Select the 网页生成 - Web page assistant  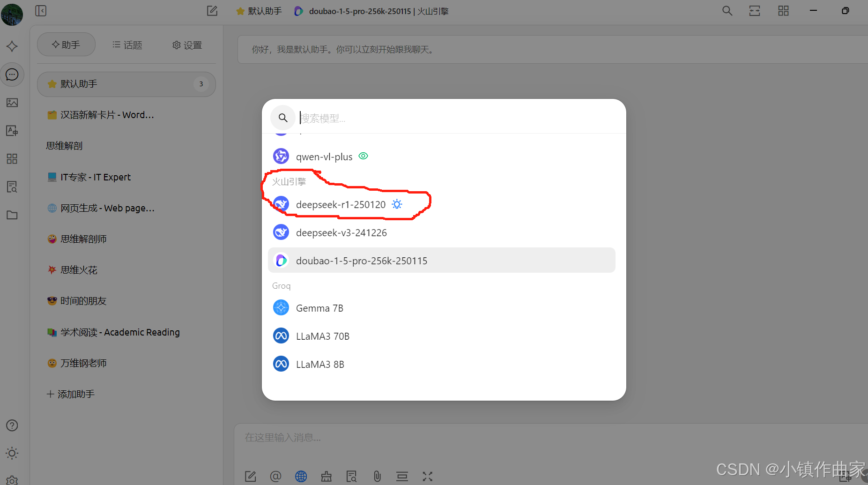point(126,208)
